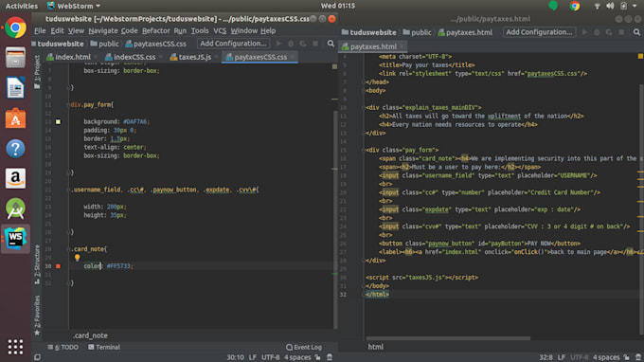Image resolution: width=644 pixels, height=362 pixels.
Task: Switch to the indexCSS.css tab
Action: (x=134, y=57)
